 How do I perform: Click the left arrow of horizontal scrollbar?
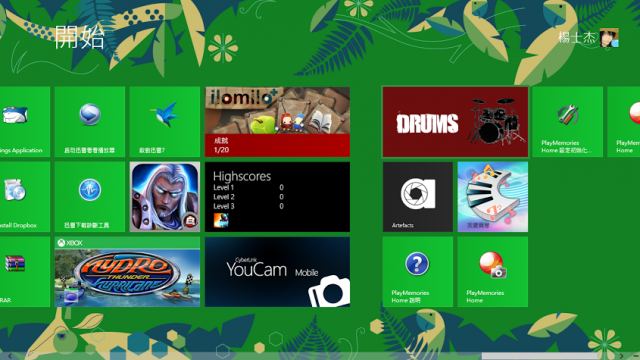point(10,356)
